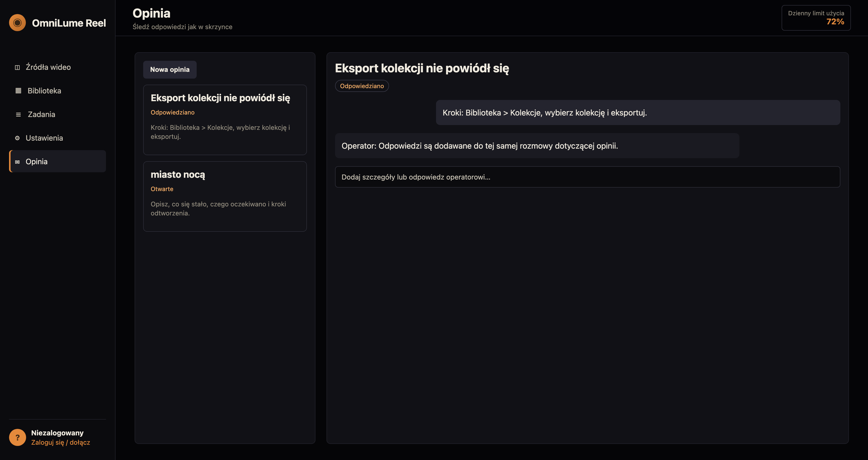Click the 'Opisz, co się stało' preview text

coord(218,208)
